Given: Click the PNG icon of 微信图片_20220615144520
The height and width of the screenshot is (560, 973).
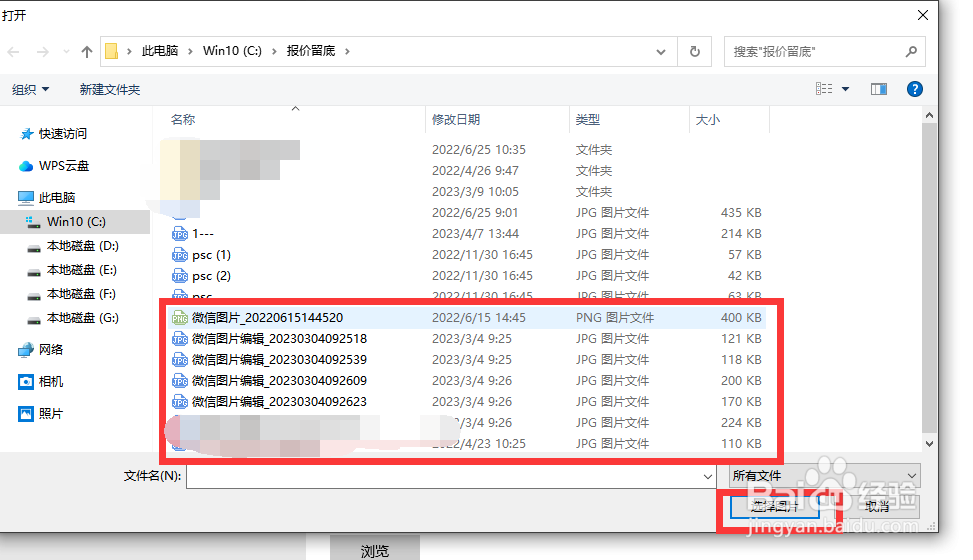Looking at the screenshot, I should coord(180,318).
